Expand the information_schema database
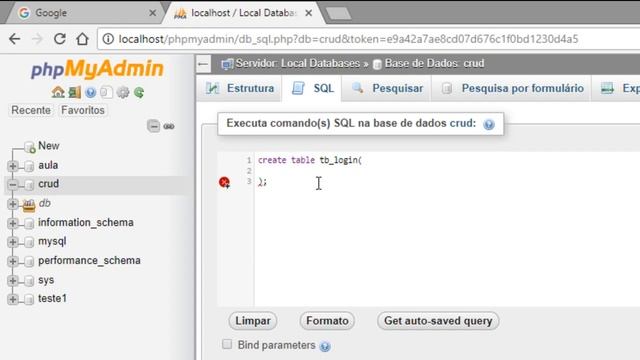The height and width of the screenshot is (360, 640). click(x=13, y=223)
